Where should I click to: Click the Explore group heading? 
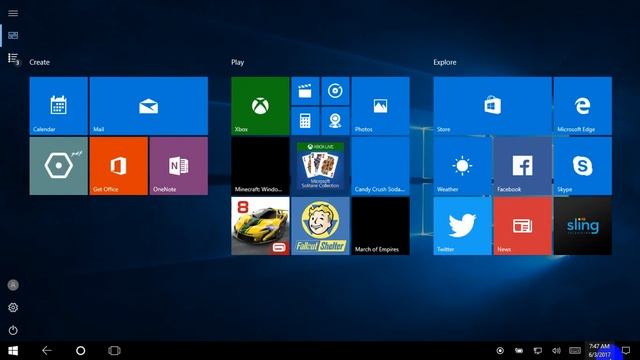[x=445, y=62]
